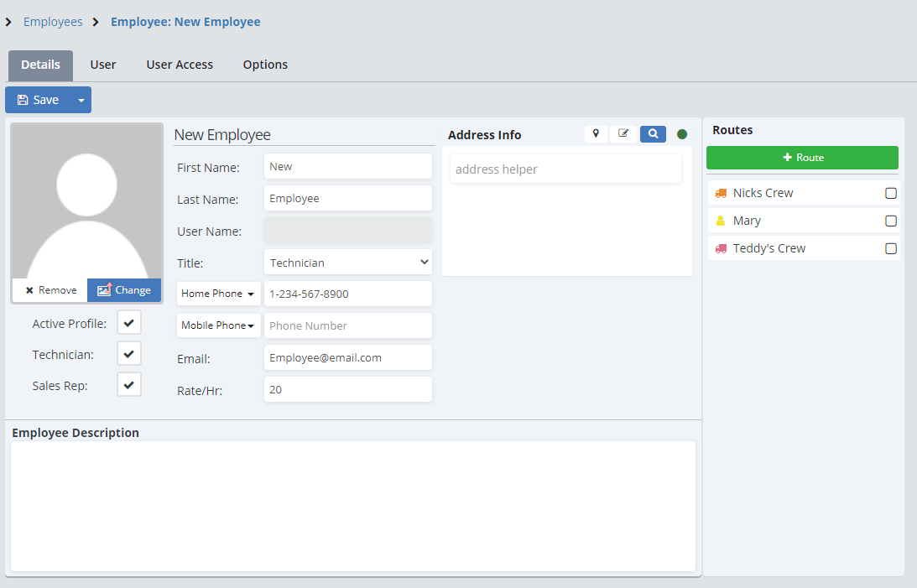Image resolution: width=917 pixels, height=588 pixels.
Task: Click the address search magnifier icon
Action: [653, 134]
